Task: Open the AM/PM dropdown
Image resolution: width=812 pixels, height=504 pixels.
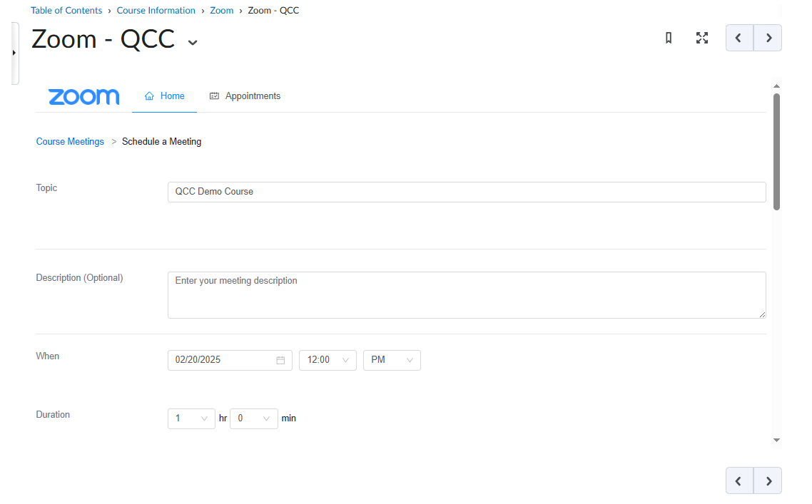Action: tap(392, 360)
